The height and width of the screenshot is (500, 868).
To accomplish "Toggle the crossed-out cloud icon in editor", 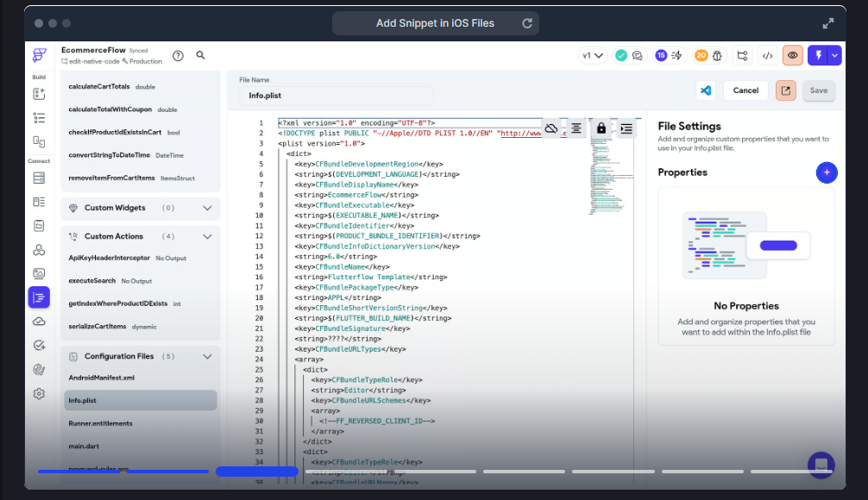I will tap(550, 128).
